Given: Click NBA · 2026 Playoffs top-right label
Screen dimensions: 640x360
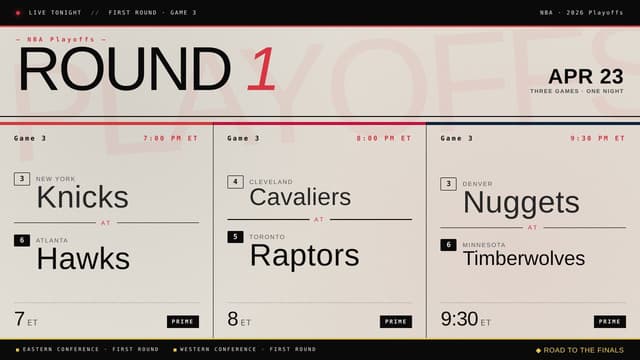Looking at the screenshot, I should click(x=582, y=13).
